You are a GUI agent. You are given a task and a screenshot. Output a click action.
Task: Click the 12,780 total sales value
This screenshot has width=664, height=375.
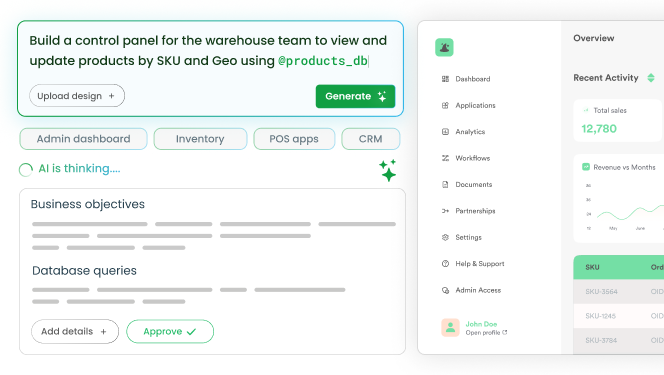[599, 129]
